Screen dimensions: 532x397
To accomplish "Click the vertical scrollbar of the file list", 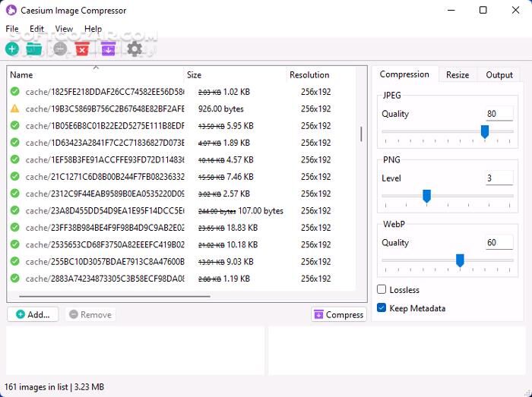I will click(361, 134).
